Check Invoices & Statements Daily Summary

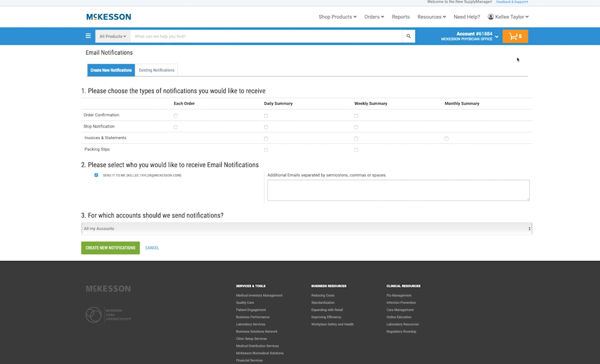266,138
